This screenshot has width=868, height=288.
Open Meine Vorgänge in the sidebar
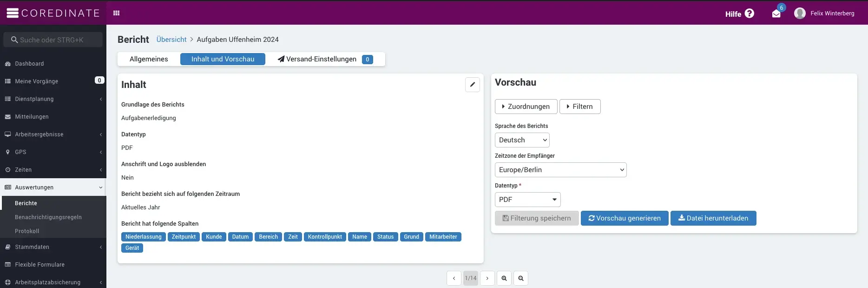tap(53, 81)
